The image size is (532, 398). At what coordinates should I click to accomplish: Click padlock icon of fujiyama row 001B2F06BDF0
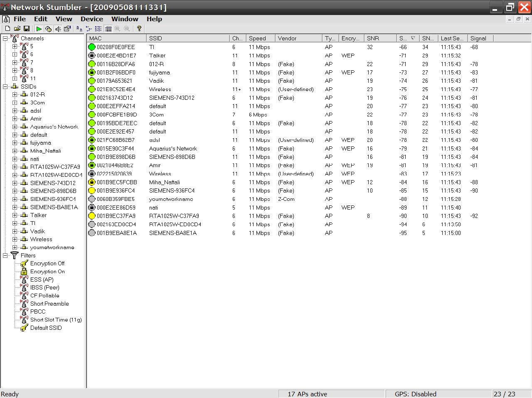pos(92,72)
